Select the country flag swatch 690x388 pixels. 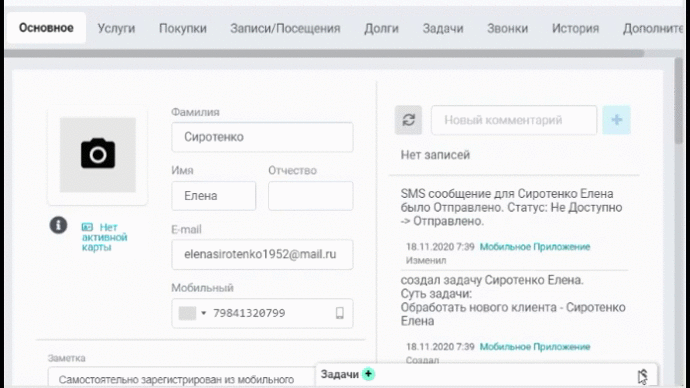[187, 313]
